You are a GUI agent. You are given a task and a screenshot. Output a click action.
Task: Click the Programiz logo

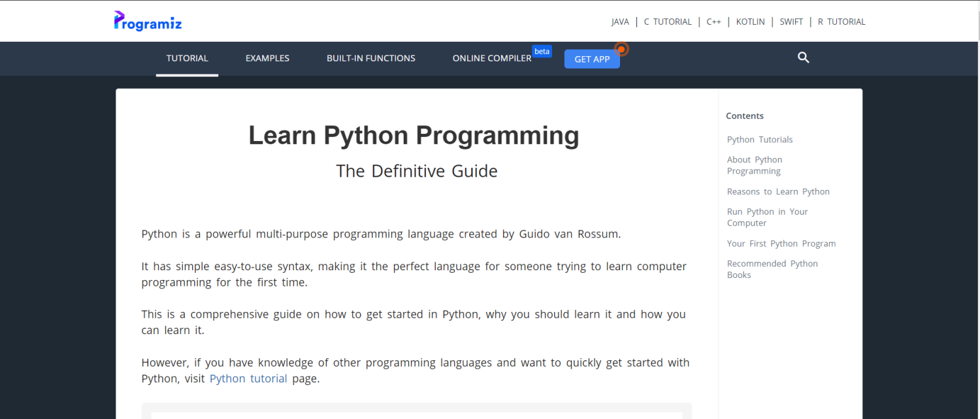click(146, 20)
